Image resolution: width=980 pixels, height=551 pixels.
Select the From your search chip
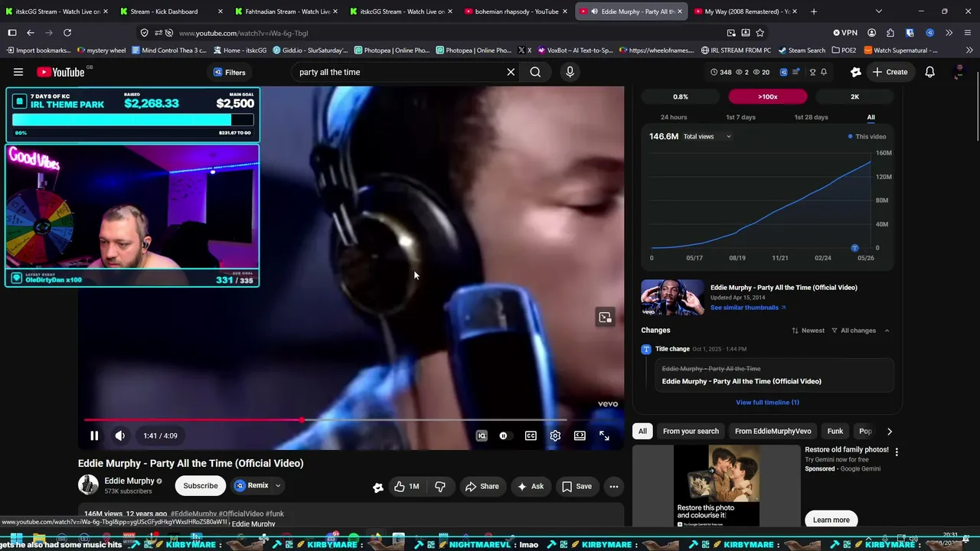(691, 431)
